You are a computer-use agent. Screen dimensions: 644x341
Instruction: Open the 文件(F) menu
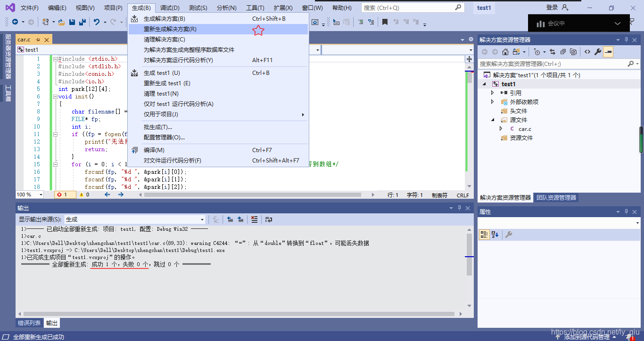(x=30, y=8)
